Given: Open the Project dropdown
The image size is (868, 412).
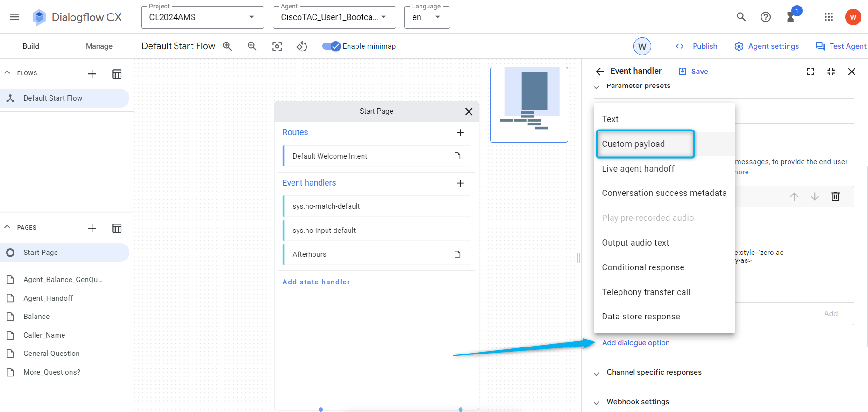Looking at the screenshot, I should (x=203, y=17).
